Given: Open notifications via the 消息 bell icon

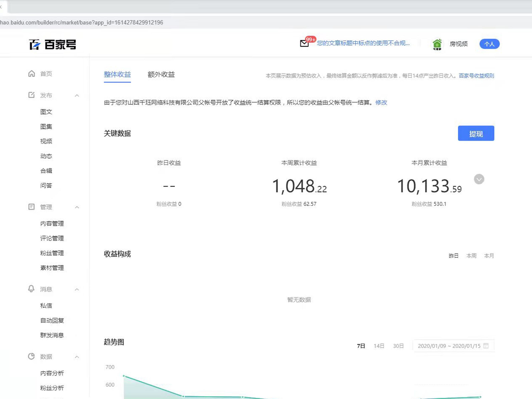Looking at the screenshot, I should tap(32, 289).
